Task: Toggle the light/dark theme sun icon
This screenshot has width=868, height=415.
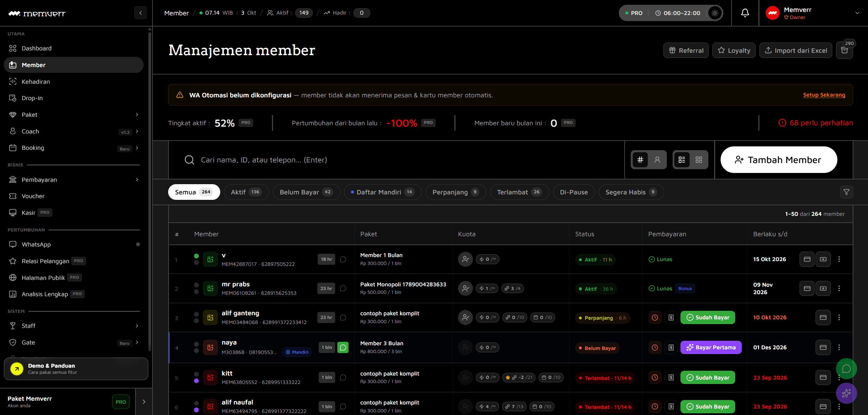Action: tap(715, 13)
